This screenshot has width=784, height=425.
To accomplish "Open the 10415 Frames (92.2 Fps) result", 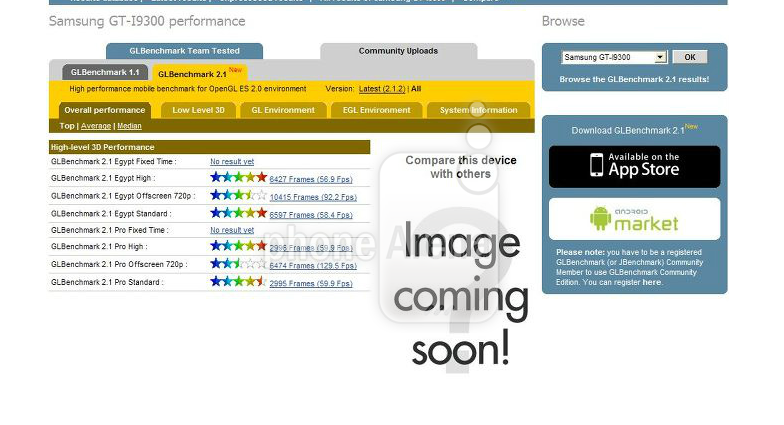I will (312, 197).
